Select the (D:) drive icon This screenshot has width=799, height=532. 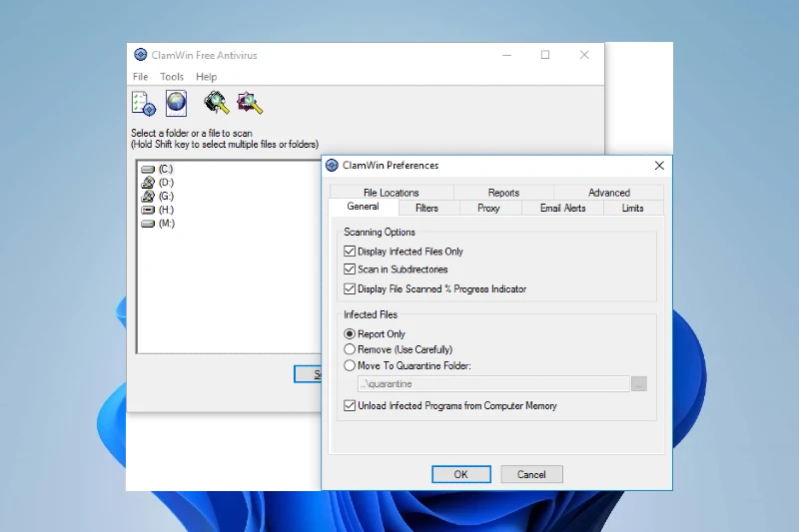click(x=148, y=183)
